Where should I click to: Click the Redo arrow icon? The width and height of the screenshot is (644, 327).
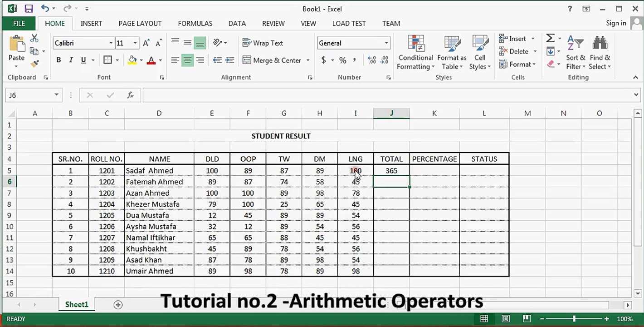[x=67, y=8]
